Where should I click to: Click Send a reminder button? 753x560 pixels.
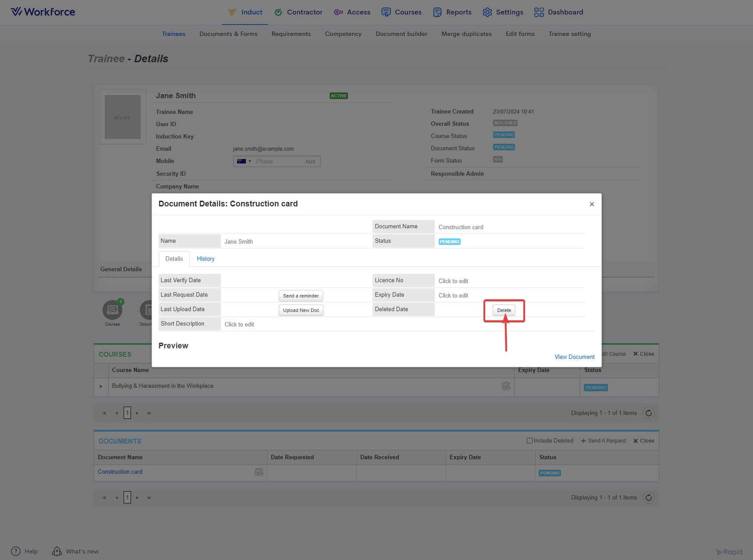[x=301, y=296]
